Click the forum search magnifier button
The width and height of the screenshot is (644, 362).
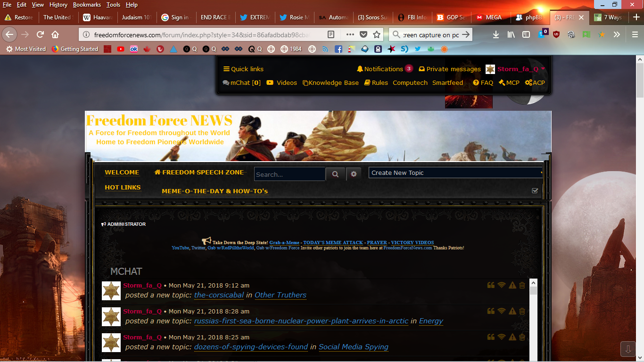pyautogui.click(x=335, y=174)
